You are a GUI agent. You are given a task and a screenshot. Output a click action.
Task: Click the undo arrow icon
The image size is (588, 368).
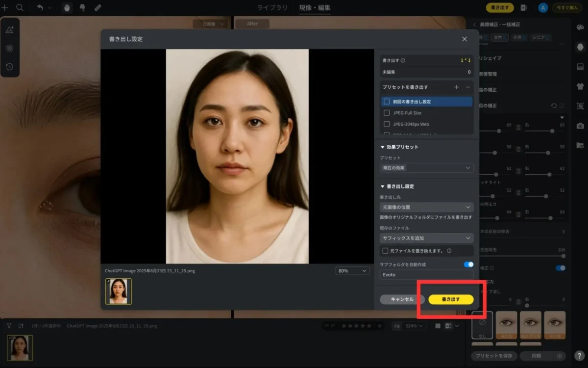40,8
